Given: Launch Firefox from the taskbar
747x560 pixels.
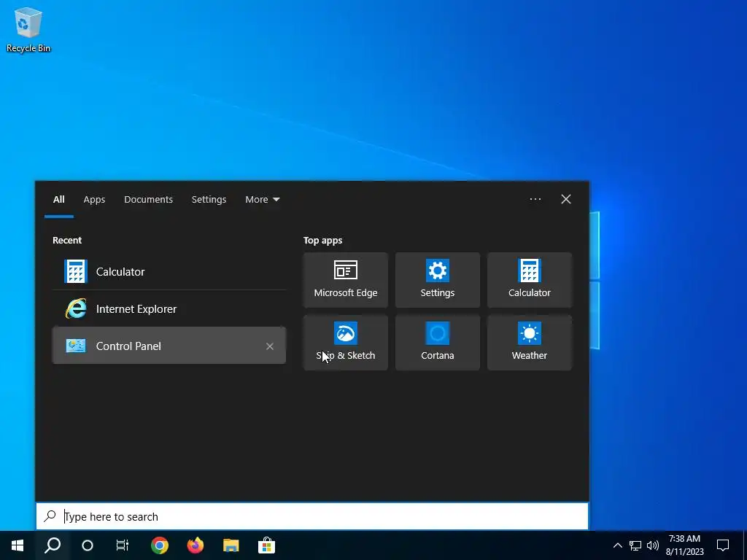Looking at the screenshot, I should point(196,545).
